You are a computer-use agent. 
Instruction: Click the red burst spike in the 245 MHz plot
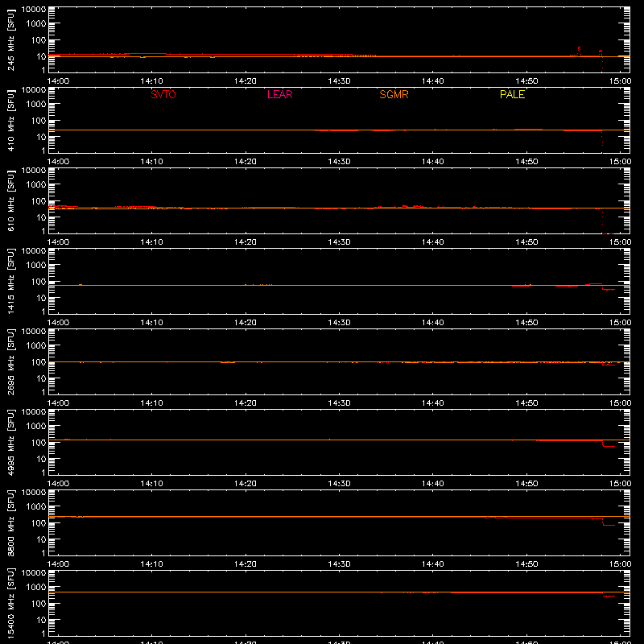(x=579, y=51)
